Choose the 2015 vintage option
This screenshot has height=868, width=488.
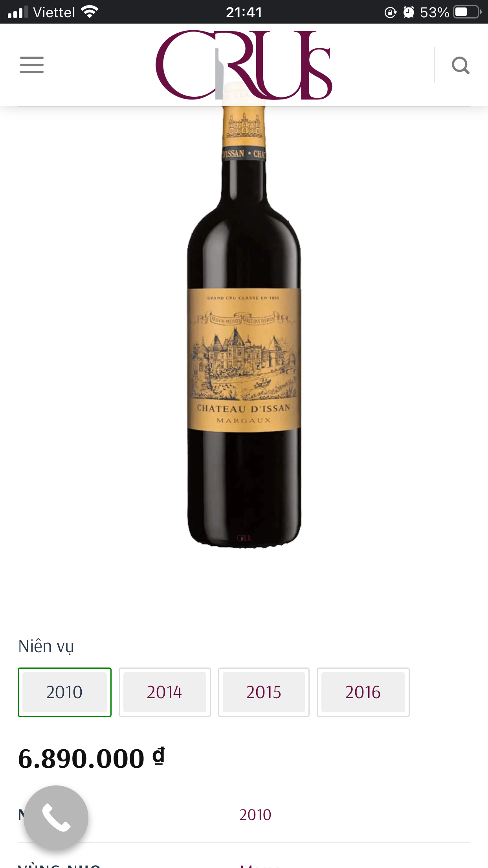(x=264, y=692)
